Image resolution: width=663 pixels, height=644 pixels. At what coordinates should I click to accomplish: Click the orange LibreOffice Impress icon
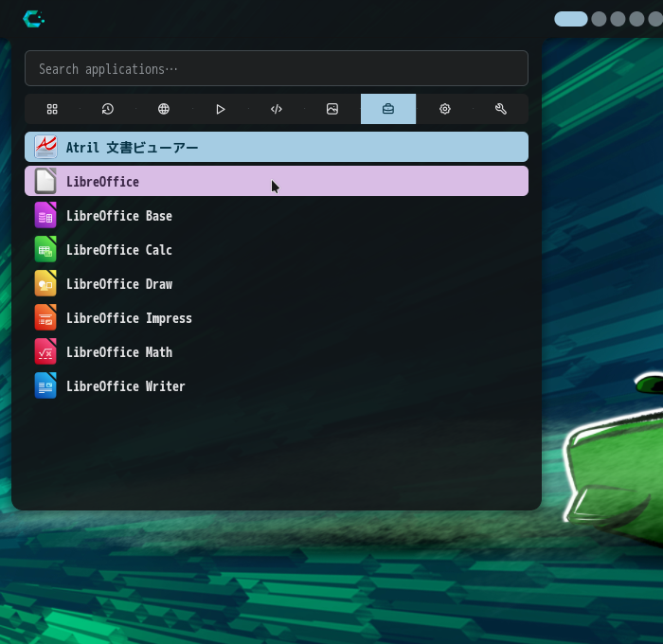45,317
